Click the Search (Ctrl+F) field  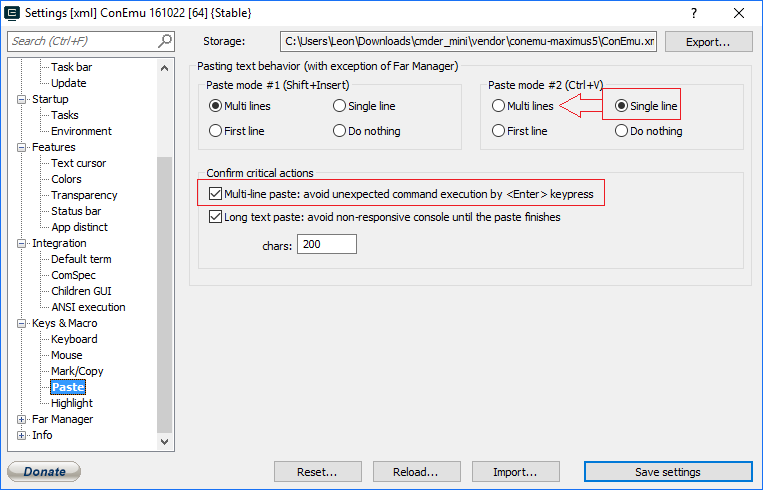click(91, 41)
